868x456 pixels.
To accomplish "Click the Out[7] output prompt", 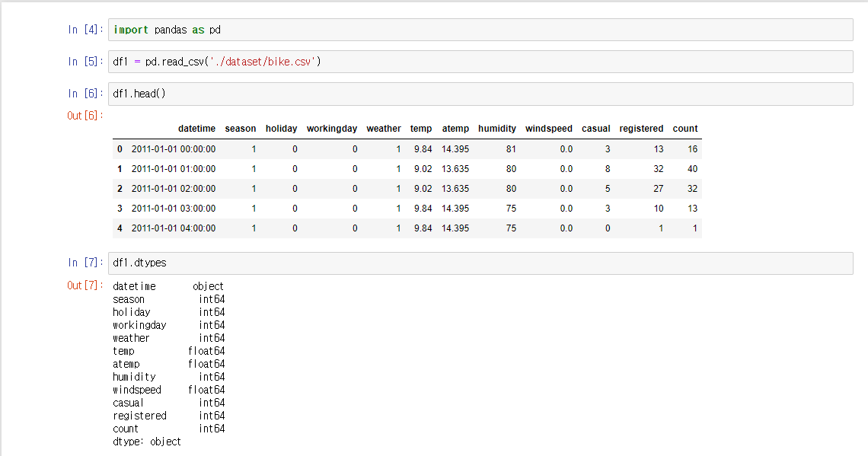I will (x=85, y=285).
